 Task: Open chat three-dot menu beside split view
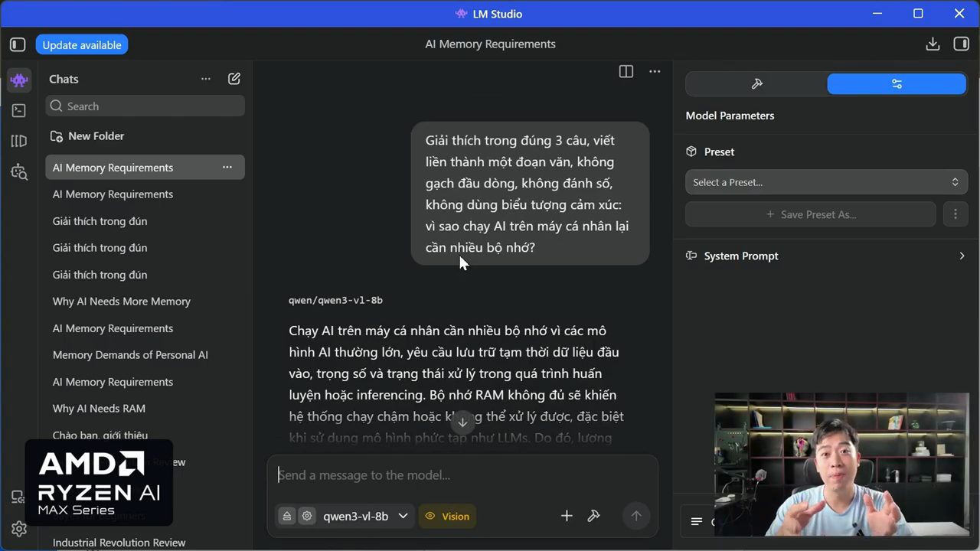pos(655,71)
